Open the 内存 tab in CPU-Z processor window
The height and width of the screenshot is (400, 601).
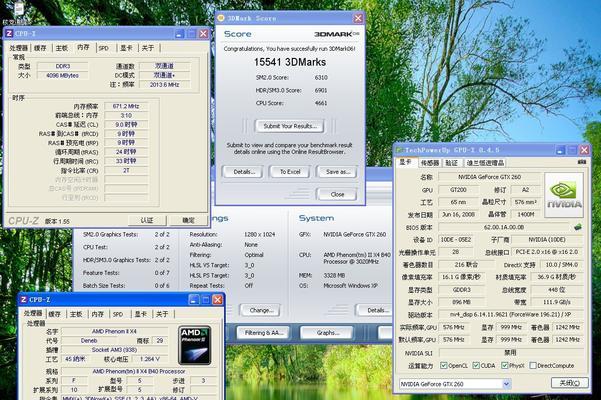pos(97,314)
